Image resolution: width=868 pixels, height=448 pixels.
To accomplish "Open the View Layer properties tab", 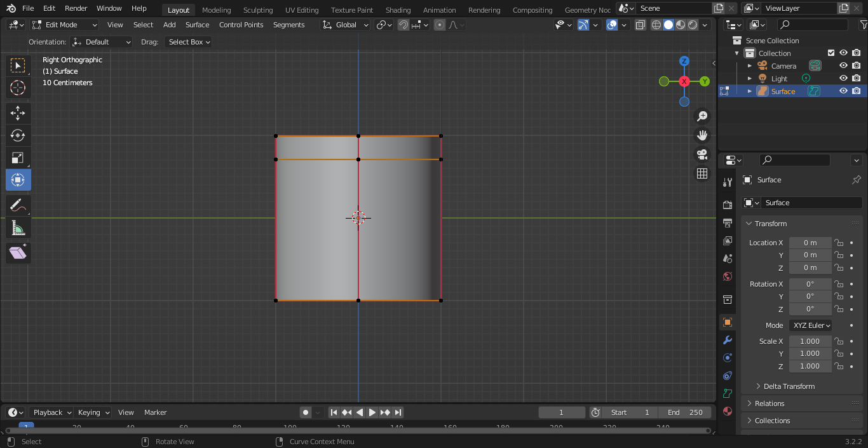I will coord(728,241).
